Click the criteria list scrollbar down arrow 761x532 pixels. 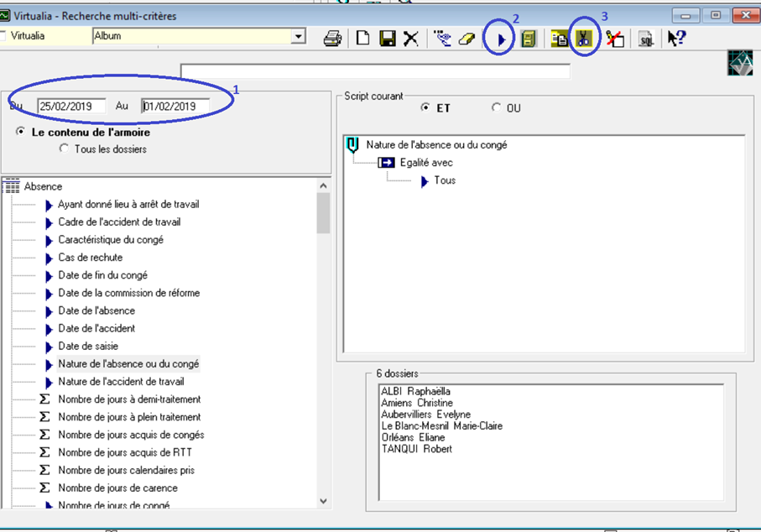[323, 501]
